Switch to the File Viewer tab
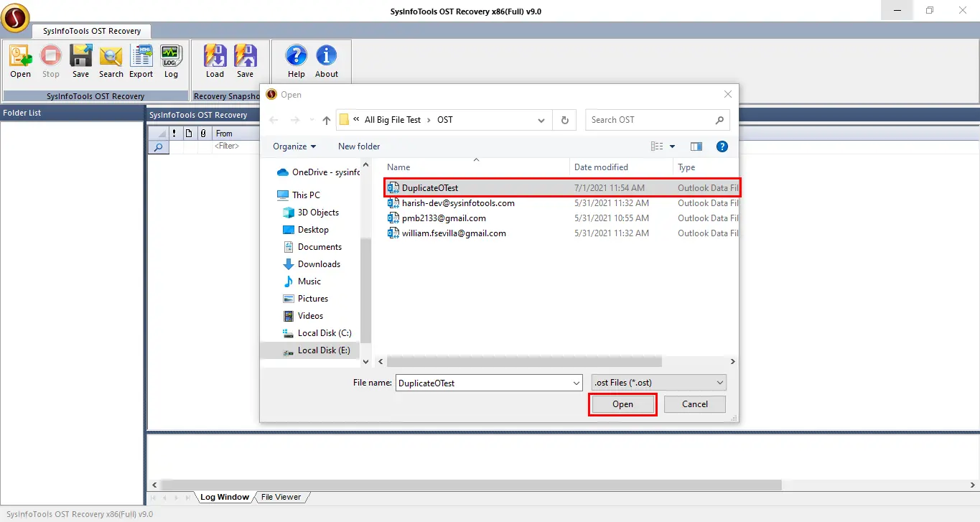 click(x=281, y=497)
